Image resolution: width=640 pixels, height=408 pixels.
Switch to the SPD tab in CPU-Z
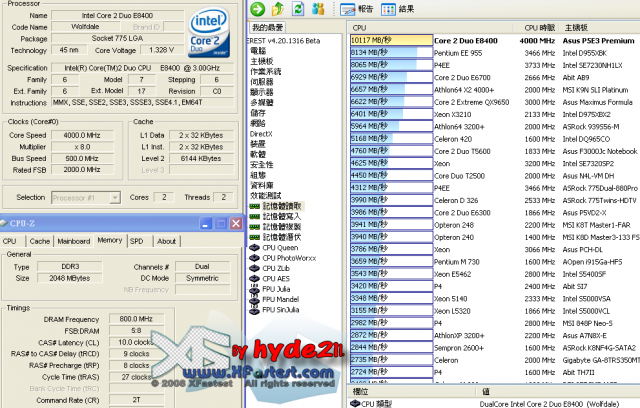137,241
